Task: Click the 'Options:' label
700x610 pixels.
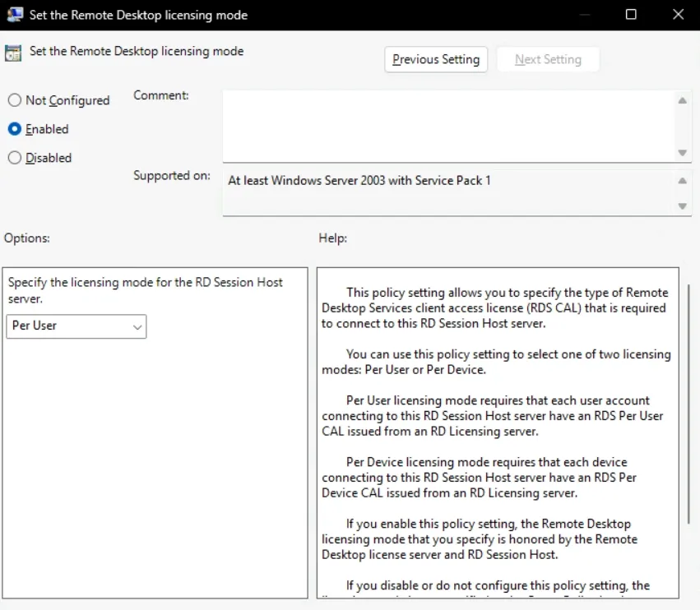Action: pos(27,238)
